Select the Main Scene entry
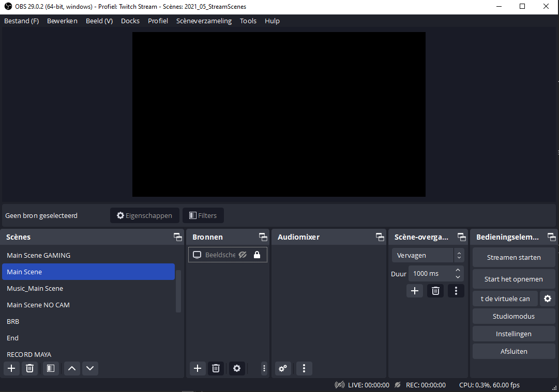Viewport: 559px width, 392px height. (88, 272)
